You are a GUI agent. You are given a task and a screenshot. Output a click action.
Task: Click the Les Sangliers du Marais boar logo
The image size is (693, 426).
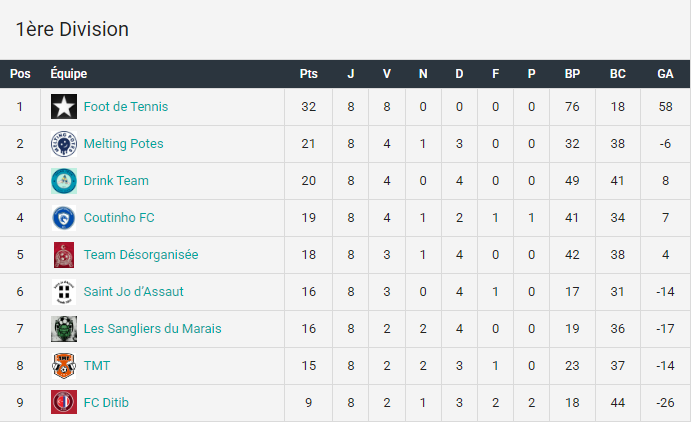[64, 329]
